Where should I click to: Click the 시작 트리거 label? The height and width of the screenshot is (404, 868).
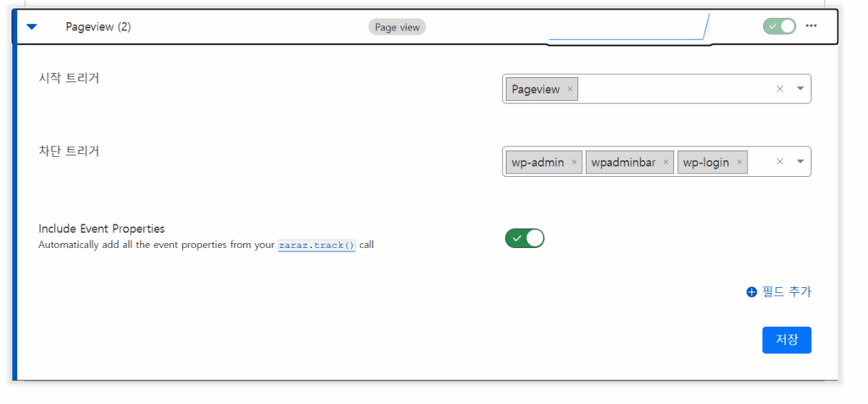[x=69, y=78]
